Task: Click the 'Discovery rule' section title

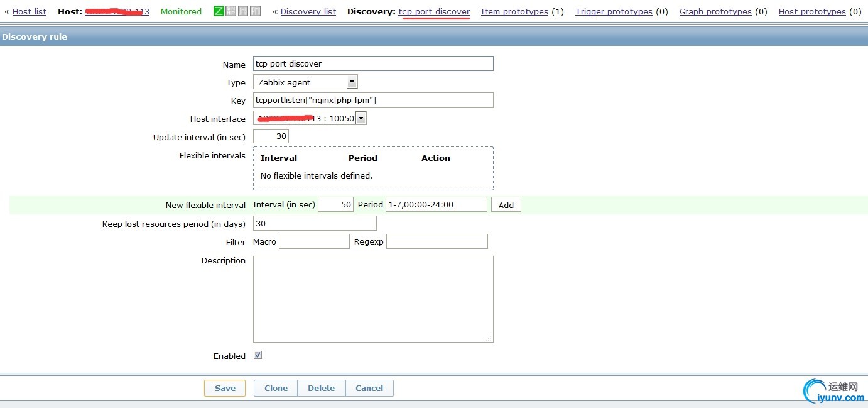Action: pyautogui.click(x=35, y=36)
